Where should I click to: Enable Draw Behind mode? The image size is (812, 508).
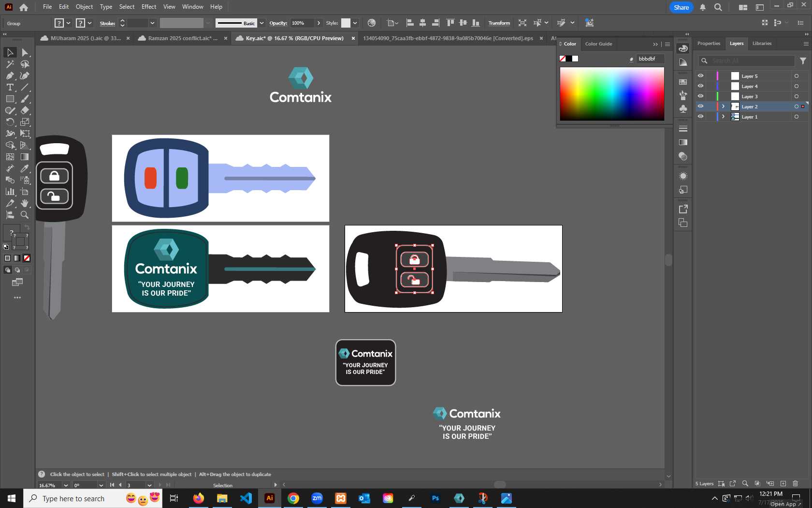tap(17, 270)
